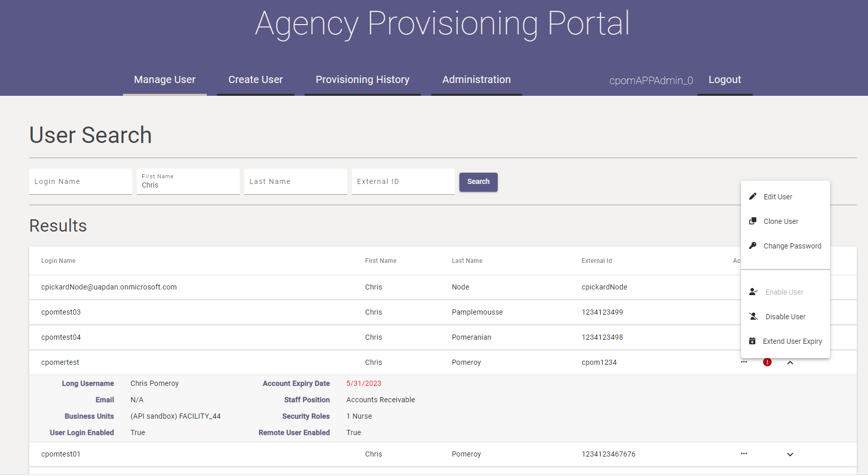Open the actions ellipsis menu for cpomtest01
The image size is (868, 476).
pos(744,454)
